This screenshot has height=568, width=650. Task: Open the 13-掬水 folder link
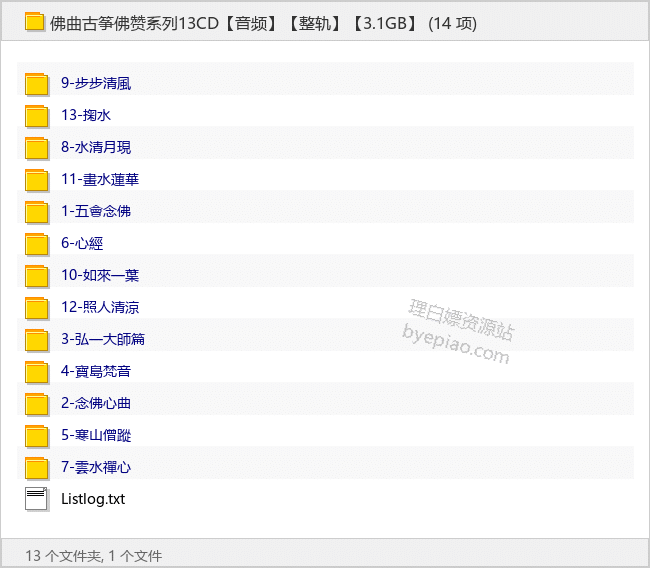(86, 115)
